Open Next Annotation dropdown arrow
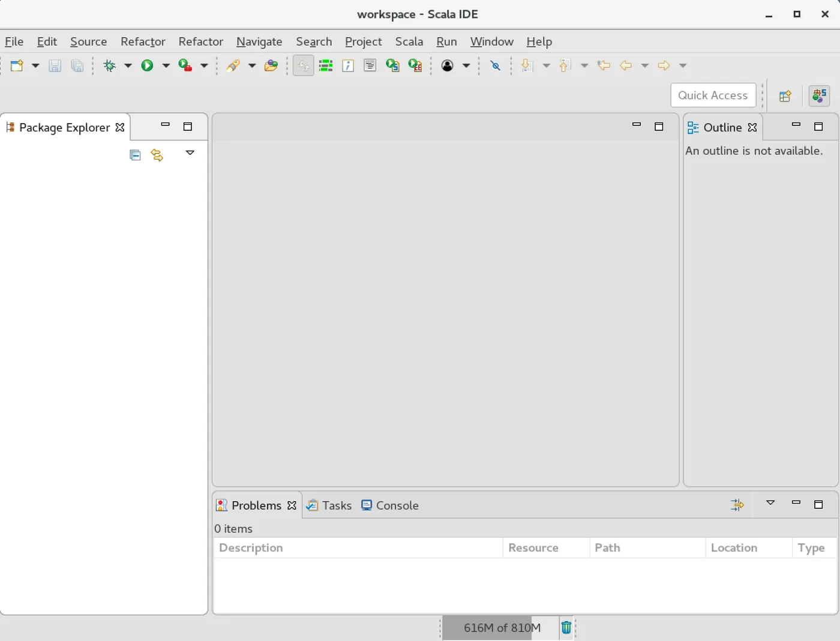This screenshot has height=641, width=840. [546, 65]
